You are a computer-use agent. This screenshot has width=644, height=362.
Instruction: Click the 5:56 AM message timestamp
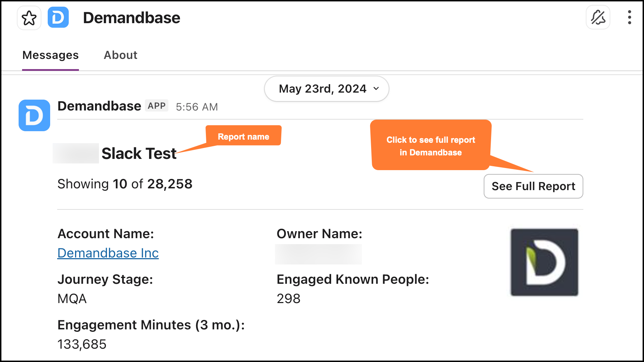(x=197, y=107)
